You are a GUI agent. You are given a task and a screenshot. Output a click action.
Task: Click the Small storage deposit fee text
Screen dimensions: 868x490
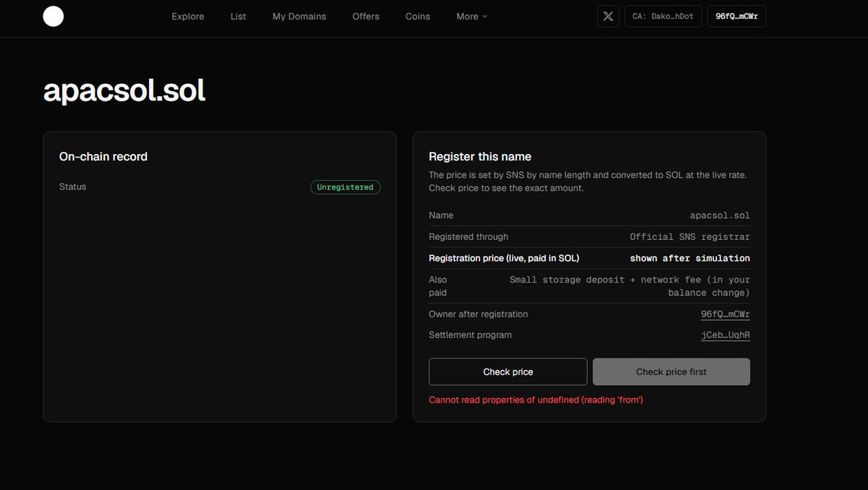click(x=630, y=286)
